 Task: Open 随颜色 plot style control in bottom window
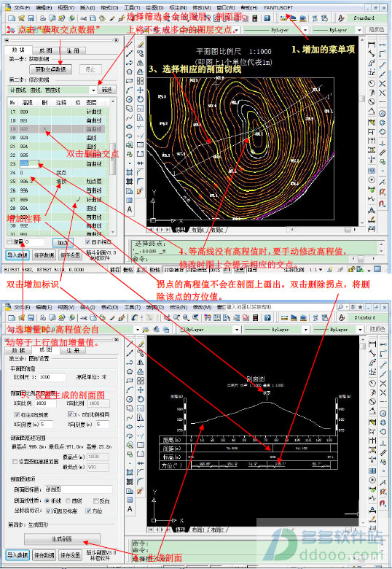377,330
